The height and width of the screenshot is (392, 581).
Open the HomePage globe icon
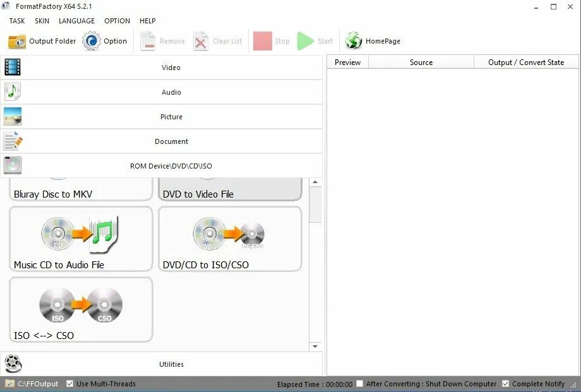click(x=354, y=41)
